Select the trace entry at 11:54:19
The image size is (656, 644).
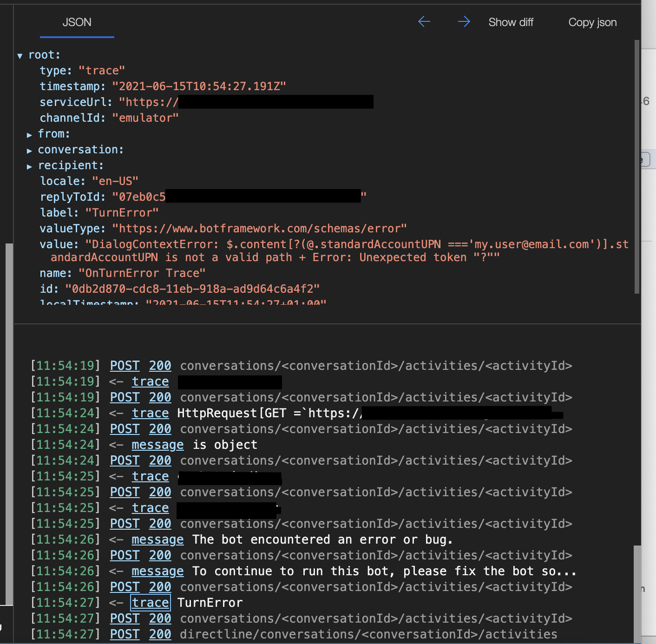coord(150,381)
